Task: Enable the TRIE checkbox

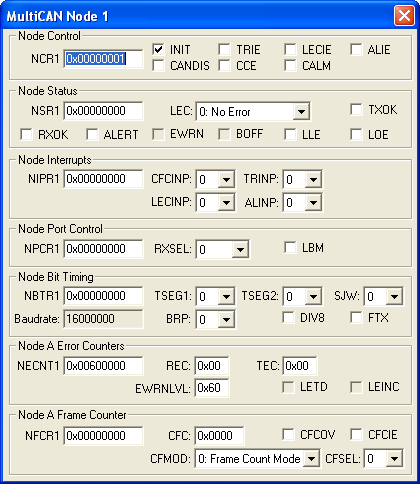Action: click(x=224, y=50)
